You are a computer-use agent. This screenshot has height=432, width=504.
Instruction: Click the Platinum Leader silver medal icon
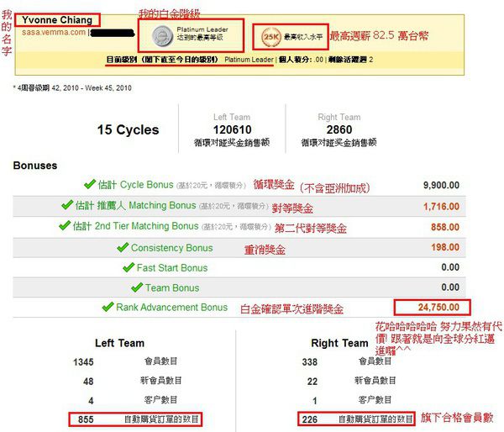(163, 35)
